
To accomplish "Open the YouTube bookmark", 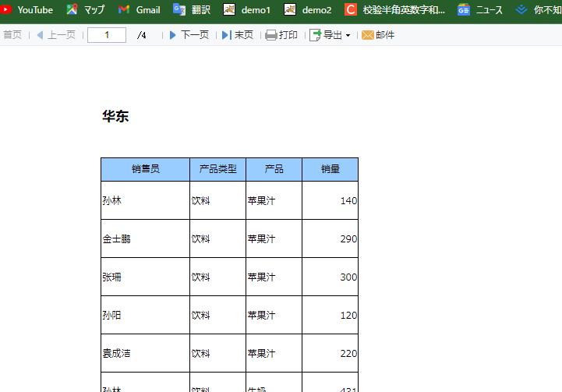I will point(27,9).
